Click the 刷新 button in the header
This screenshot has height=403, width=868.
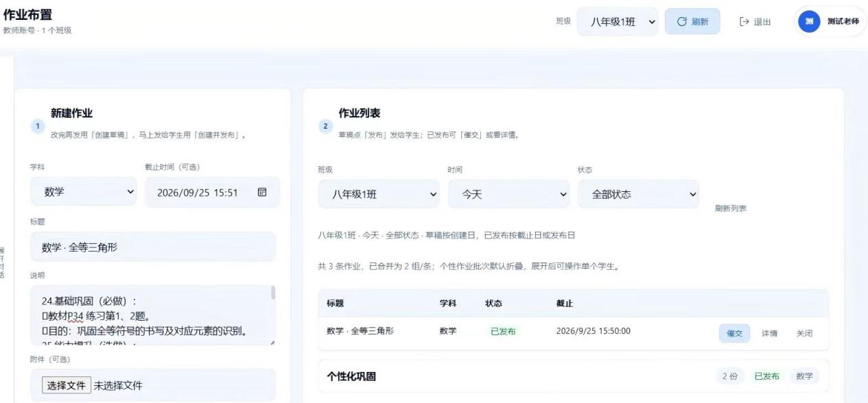[x=692, y=22]
